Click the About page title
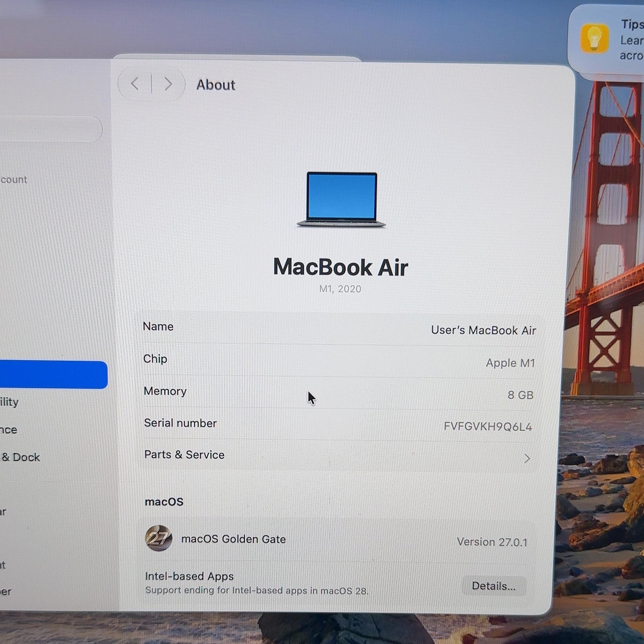Viewport: 644px width, 644px height. (216, 85)
